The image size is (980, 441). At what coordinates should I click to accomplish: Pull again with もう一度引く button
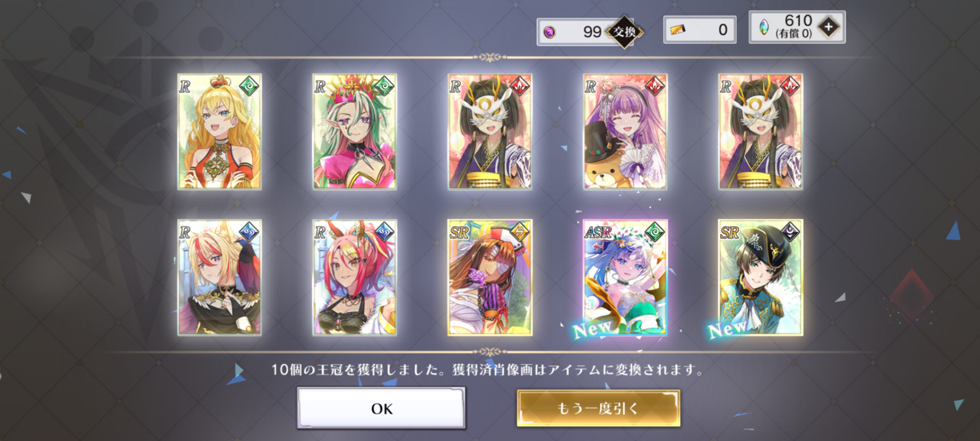[x=598, y=408]
